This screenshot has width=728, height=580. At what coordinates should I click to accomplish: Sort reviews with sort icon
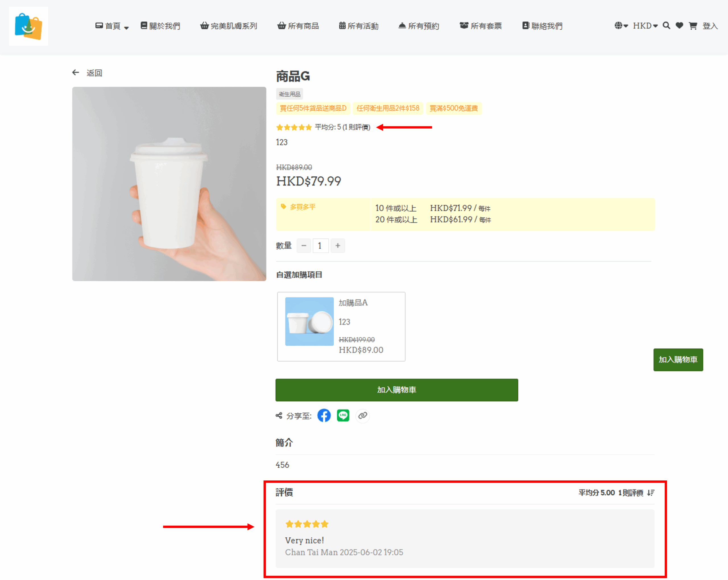(x=651, y=493)
